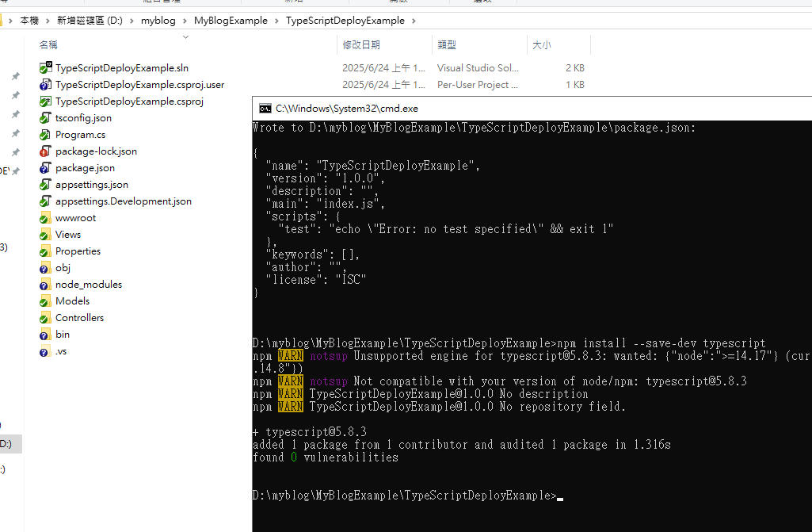812x532 pixels.
Task: Select tsconfig.json file icon
Action: click(x=46, y=117)
